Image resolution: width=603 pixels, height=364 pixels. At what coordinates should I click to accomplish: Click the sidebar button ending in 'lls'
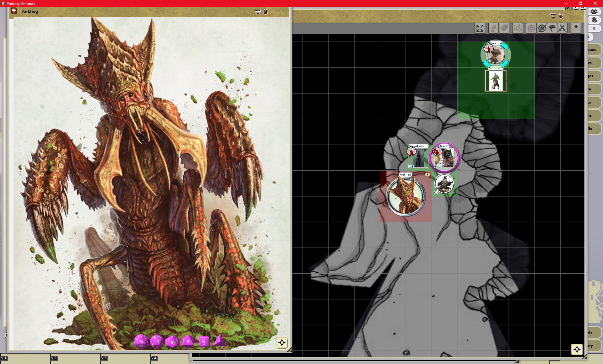point(594,129)
